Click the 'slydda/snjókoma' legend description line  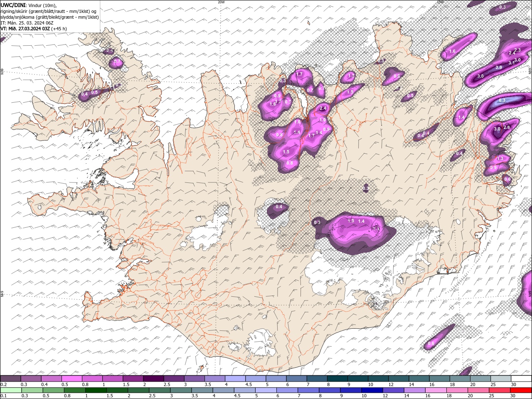tap(49, 17)
